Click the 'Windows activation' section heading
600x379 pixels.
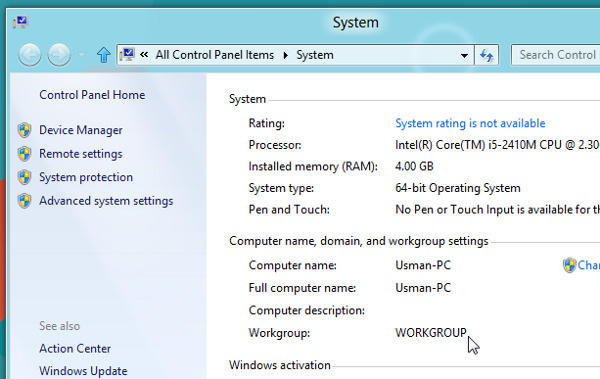click(280, 365)
